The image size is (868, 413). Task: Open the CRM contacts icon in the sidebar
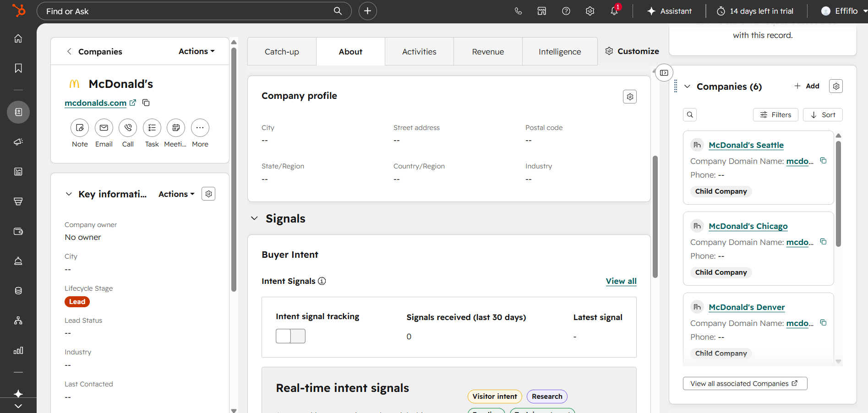[x=18, y=112]
